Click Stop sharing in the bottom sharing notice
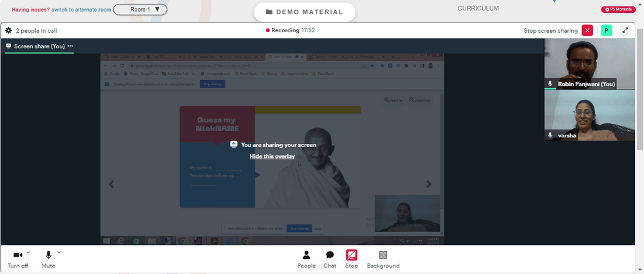Screen dimensions: 644x274 [x=299, y=228]
